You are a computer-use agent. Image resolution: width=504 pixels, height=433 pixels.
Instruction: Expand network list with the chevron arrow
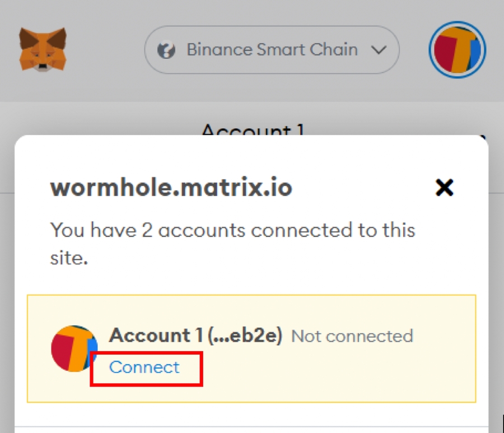379,50
